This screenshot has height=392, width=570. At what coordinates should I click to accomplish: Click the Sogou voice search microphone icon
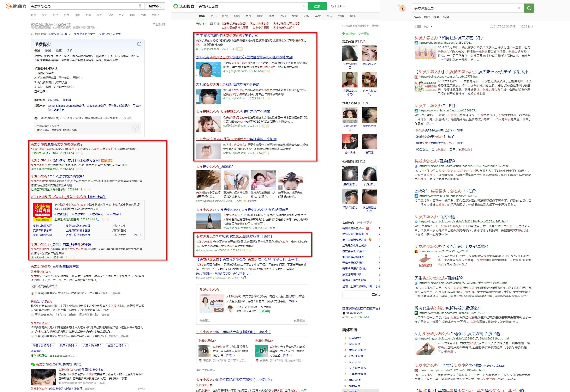140,6
